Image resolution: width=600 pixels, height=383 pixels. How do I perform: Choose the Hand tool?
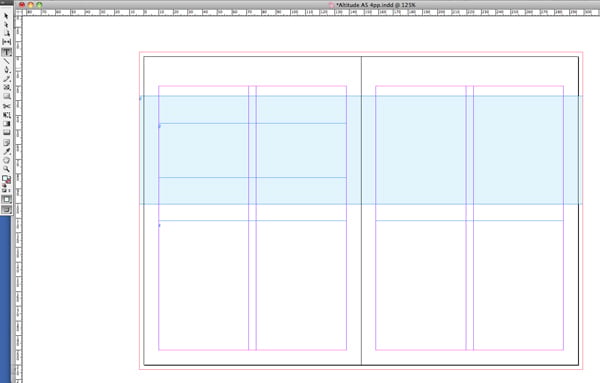point(6,160)
